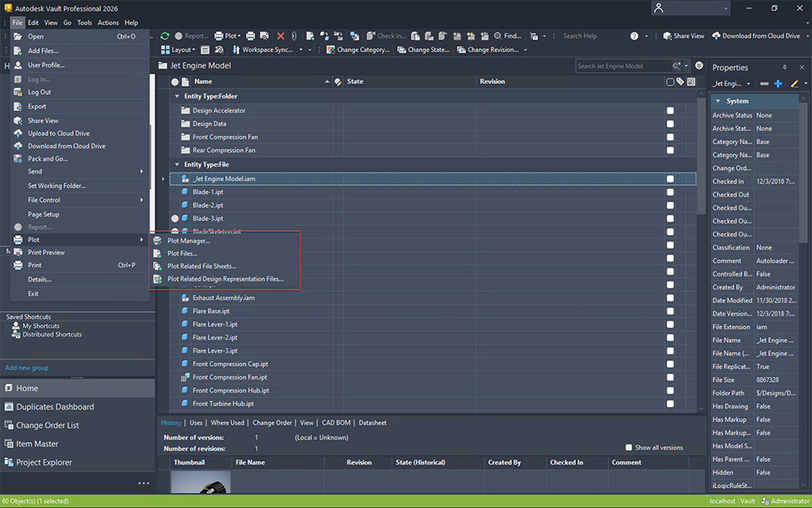Collapse the Entity Type:Folder group
This screenshot has width=812, height=508.
(x=177, y=96)
